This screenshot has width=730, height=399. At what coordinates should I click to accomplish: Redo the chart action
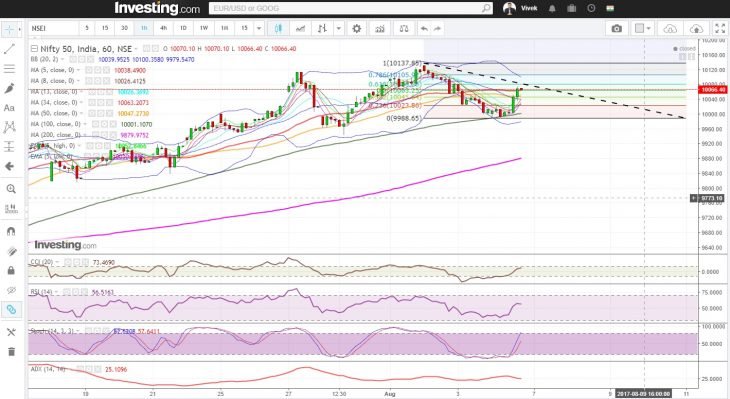pos(437,28)
